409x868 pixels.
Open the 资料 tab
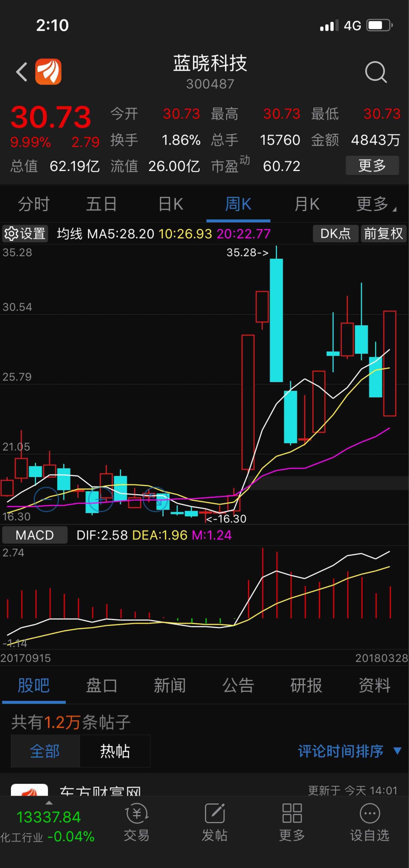374,686
